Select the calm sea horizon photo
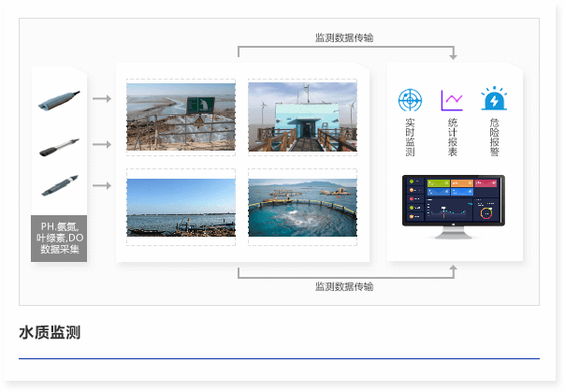Image resolution: width=565 pixels, height=392 pixels. (181, 207)
